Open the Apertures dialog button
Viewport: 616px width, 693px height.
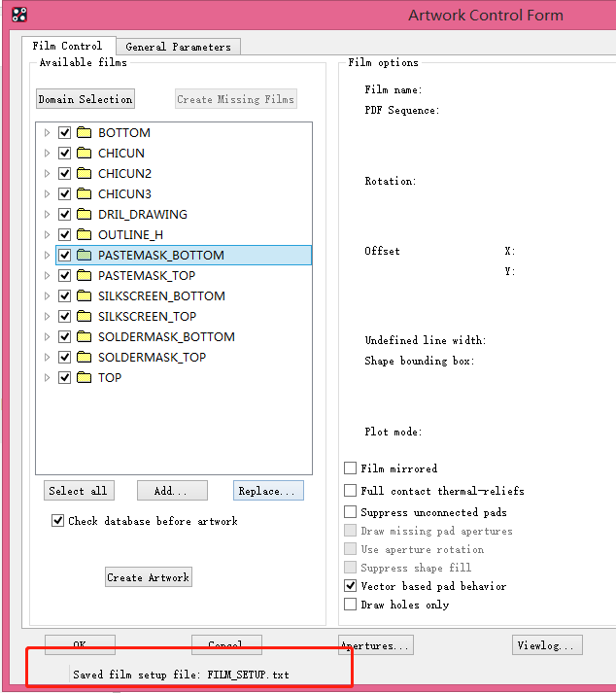pos(375,644)
